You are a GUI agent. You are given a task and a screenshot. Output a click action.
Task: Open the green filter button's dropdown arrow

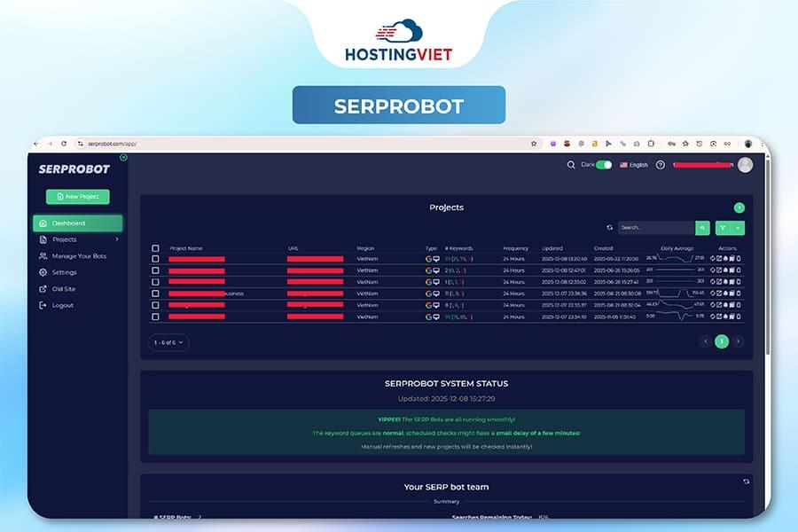[x=738, y=228]
